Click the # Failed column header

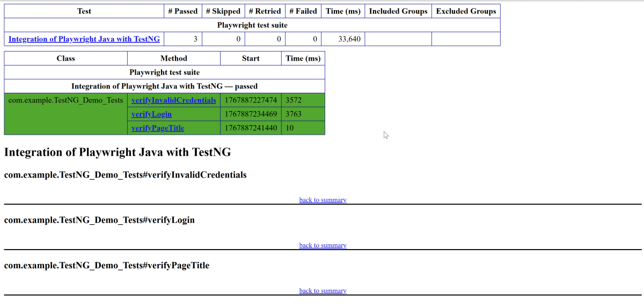pos(303,11)
